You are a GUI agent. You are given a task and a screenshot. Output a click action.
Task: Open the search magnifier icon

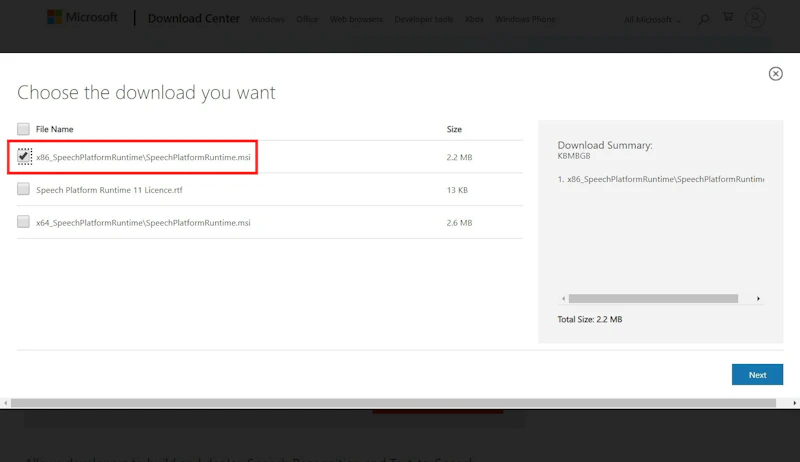[x=704, y=19]
